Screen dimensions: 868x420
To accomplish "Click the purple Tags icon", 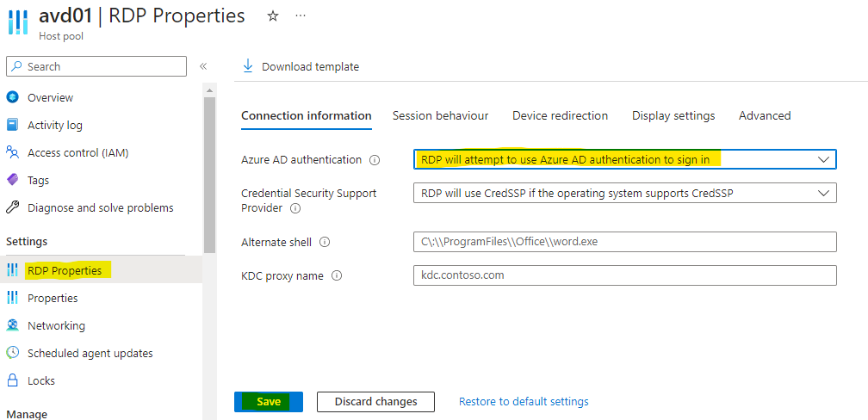I will point(12,180).
